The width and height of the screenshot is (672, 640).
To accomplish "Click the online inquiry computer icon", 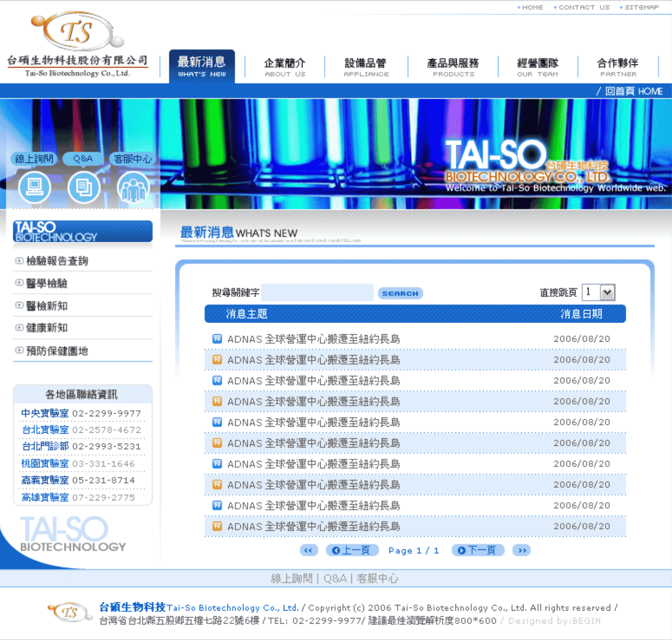I will [x=35, y=188].
